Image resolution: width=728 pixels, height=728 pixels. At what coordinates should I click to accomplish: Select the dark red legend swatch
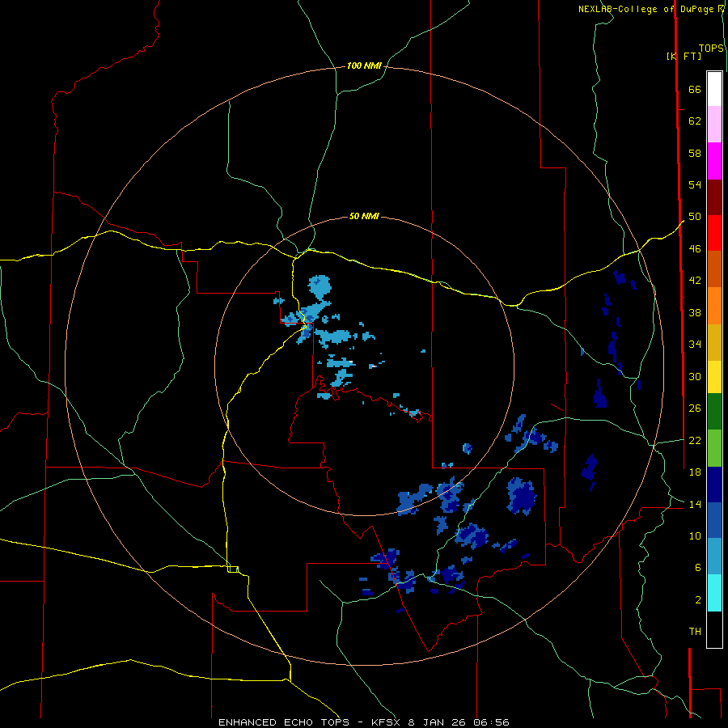point(714,197)
